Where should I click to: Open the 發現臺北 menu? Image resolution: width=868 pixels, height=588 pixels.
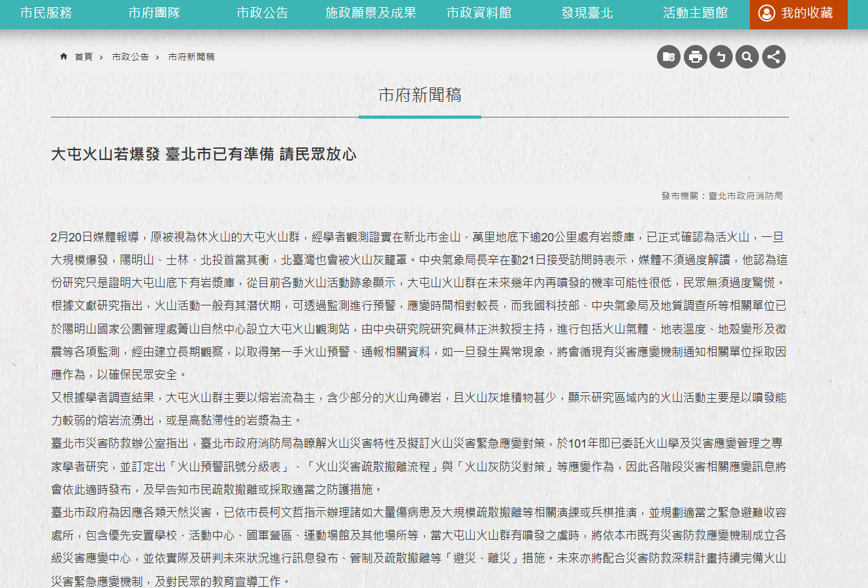click(587, 13)
